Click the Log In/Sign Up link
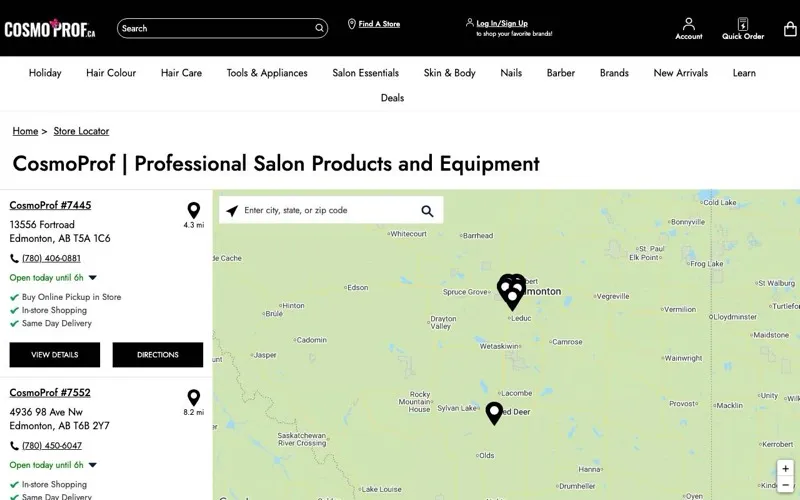800x500 pixels. pos(502,23)
